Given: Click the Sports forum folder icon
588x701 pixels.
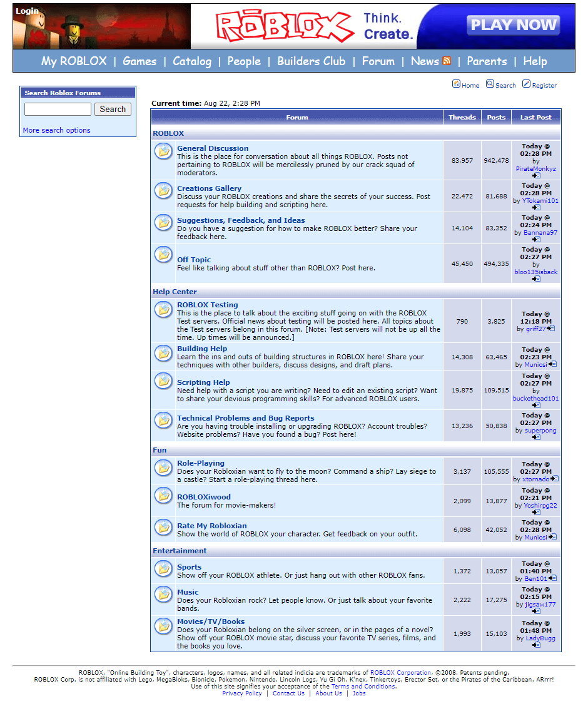Looking at the screenshot, I should point(163,569).
